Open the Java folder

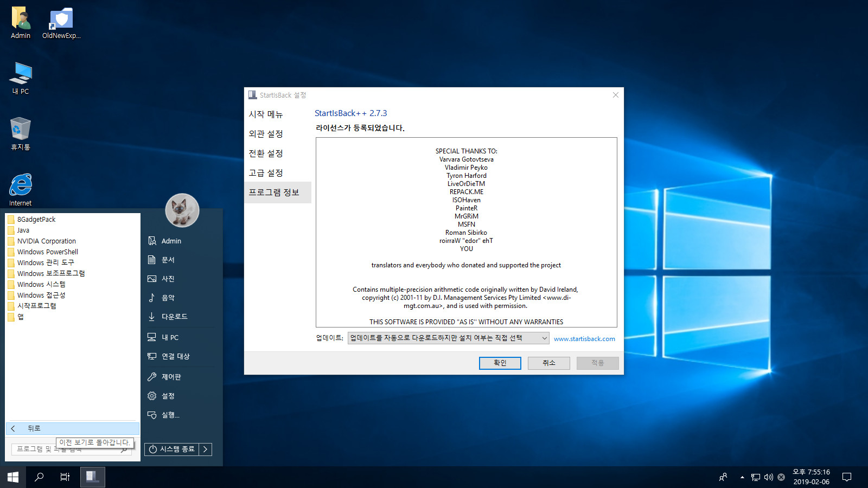click(73, 230)
